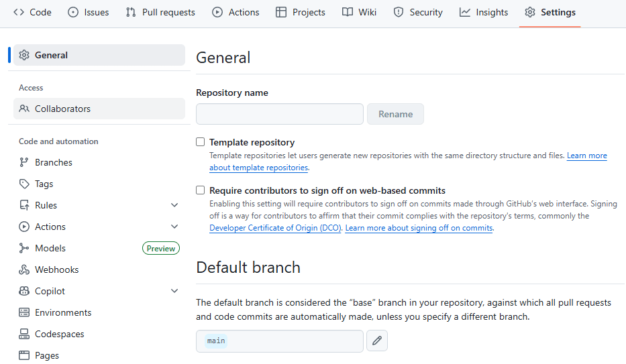The height and width of the screenshot is (364, 626).
Task: Select the Settings tab
Action: point(550,12)
